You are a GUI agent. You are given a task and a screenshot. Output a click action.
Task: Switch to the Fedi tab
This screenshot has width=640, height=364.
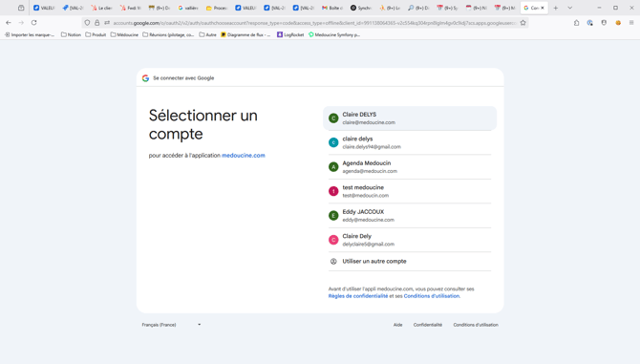tap(130, 8)
